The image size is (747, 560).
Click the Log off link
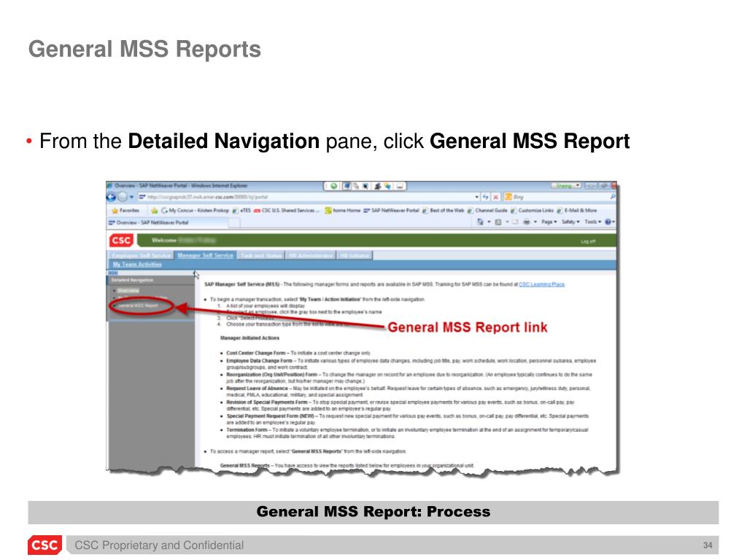pyautogui.click(x=588, y=241)
